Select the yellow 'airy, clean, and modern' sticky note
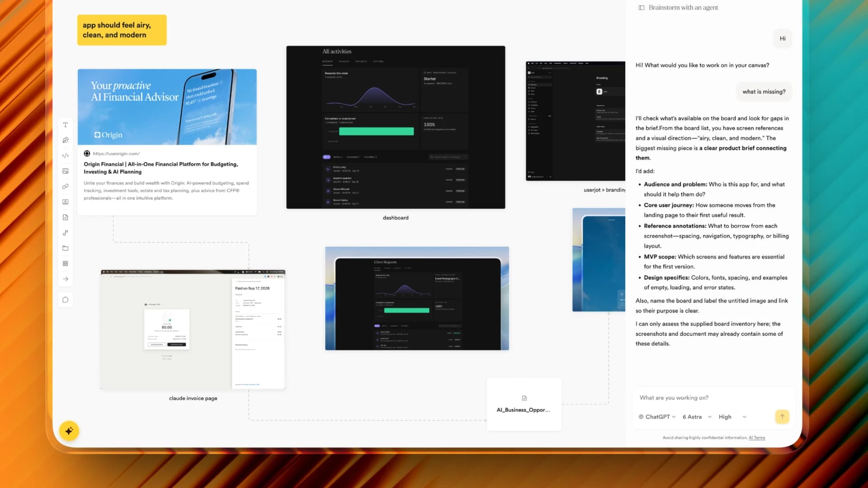Screen dimensions: 868x488 click(122, 30)
